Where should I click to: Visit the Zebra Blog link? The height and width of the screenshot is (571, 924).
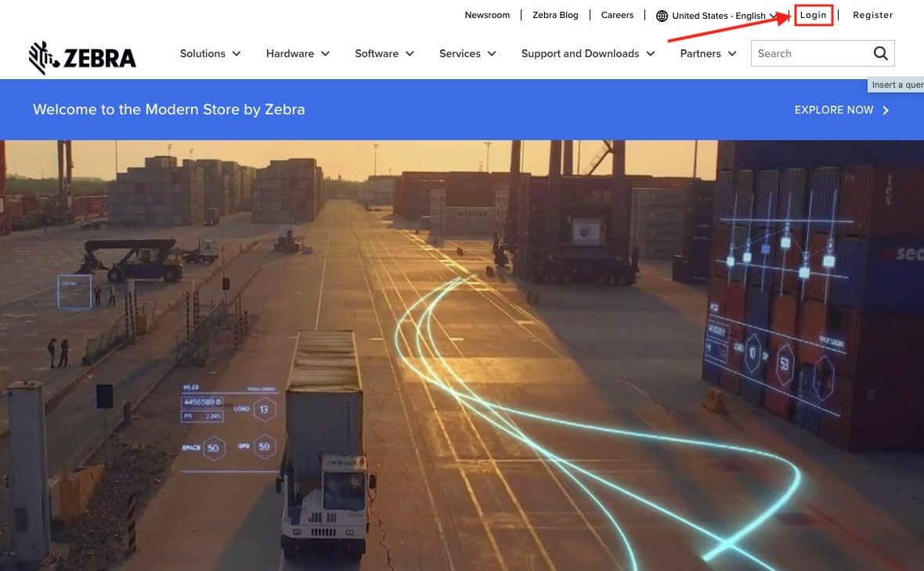coord(555,15)
